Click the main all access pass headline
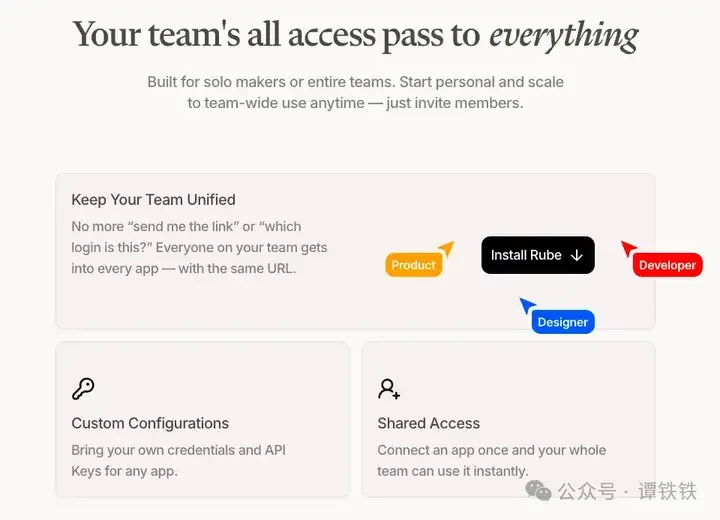Image resolution: width=720 pixels, height=520 pixels. [x=355, y=35]
